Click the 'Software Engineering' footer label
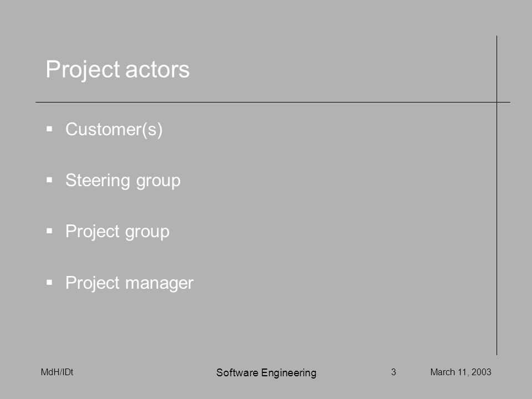532x399 pixels. coord(267,373)
